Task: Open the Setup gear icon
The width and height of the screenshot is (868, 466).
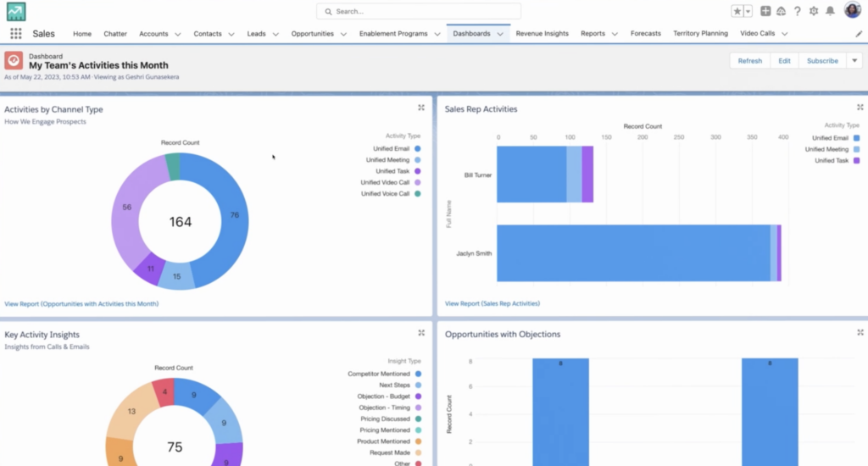Action: click(x=814, y=11)
